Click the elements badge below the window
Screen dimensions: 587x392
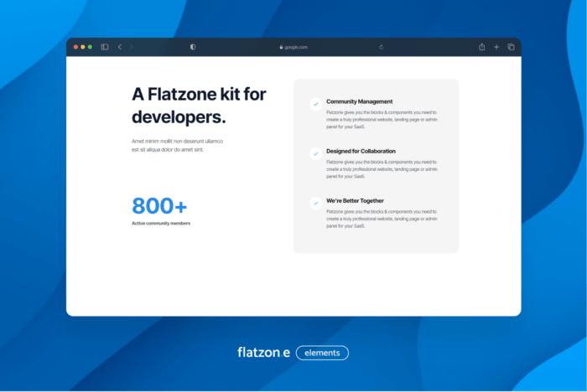click(322, 353)
